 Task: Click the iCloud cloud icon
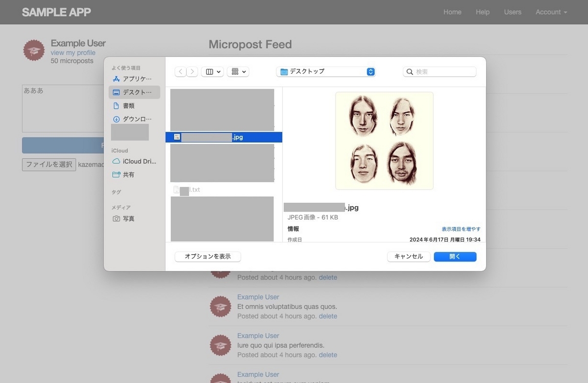point(116,161)
